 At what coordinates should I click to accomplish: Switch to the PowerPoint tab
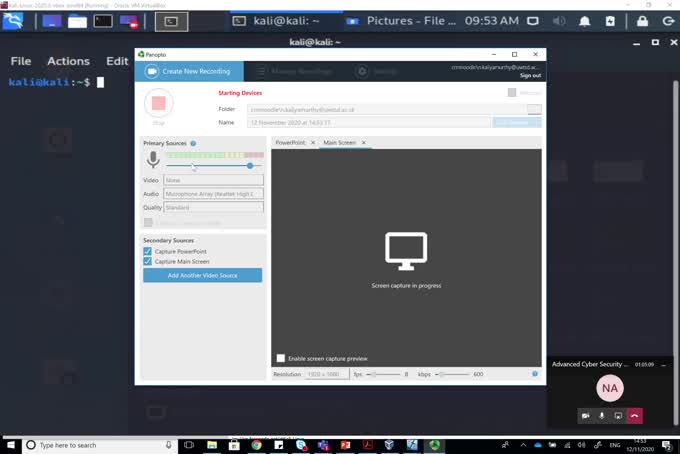coord(291,143)
